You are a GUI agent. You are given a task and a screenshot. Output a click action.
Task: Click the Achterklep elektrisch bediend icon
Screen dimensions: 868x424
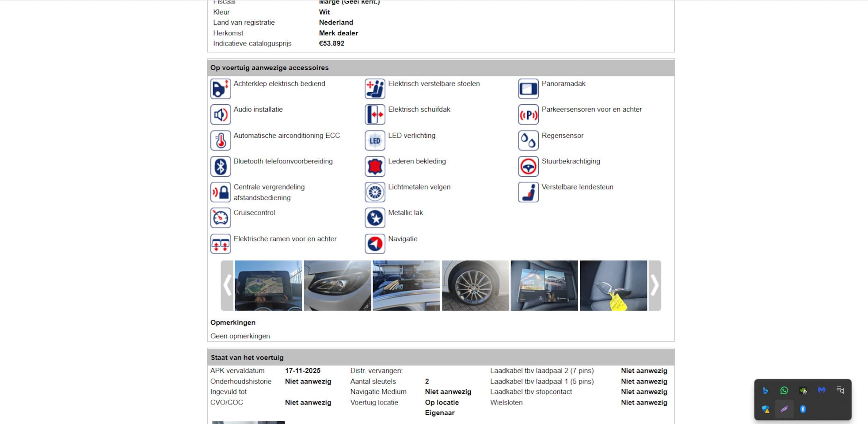221,89
